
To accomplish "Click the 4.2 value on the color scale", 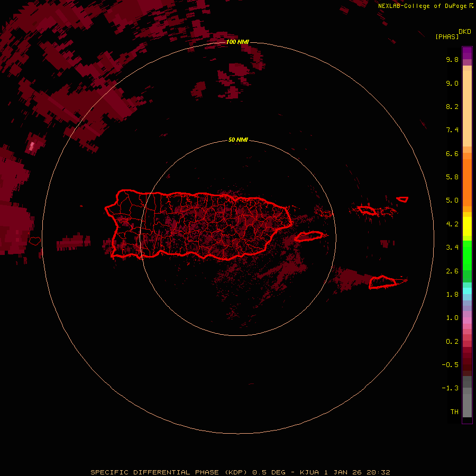I will pos(452,224).
